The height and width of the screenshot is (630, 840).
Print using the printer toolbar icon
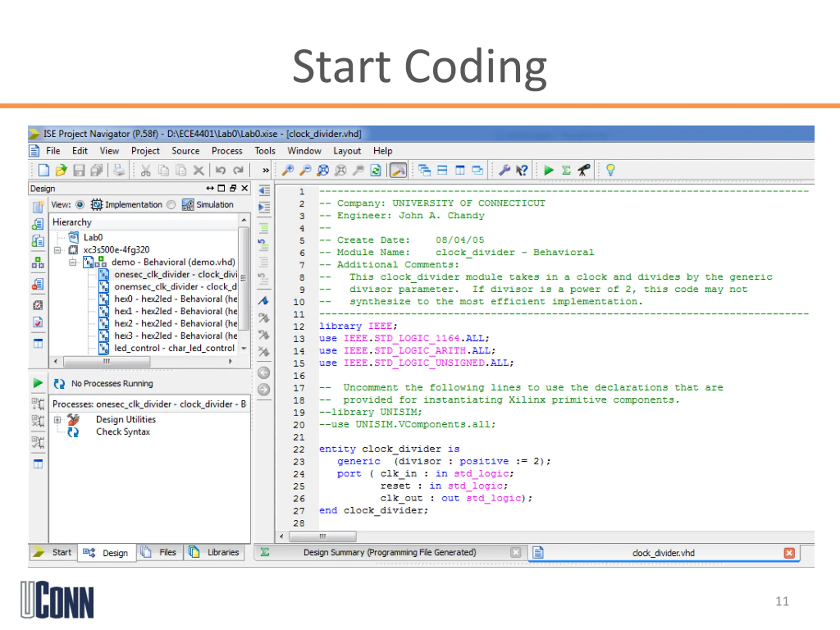119,170
